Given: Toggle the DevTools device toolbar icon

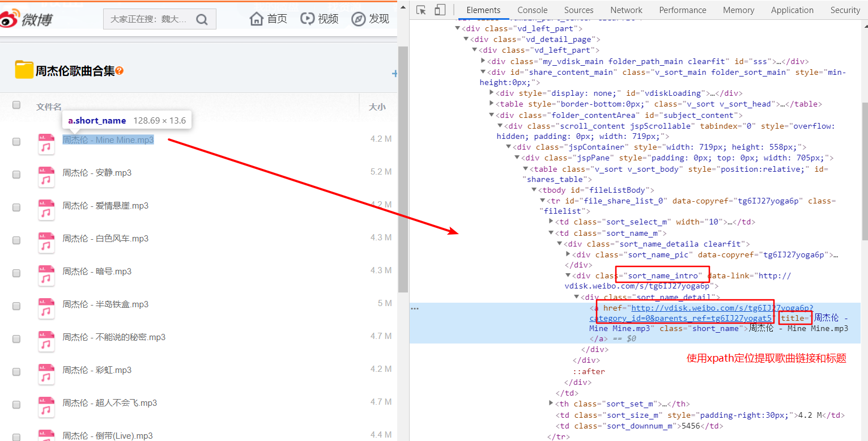Looking at the screenshot, I should pos(440,10).
